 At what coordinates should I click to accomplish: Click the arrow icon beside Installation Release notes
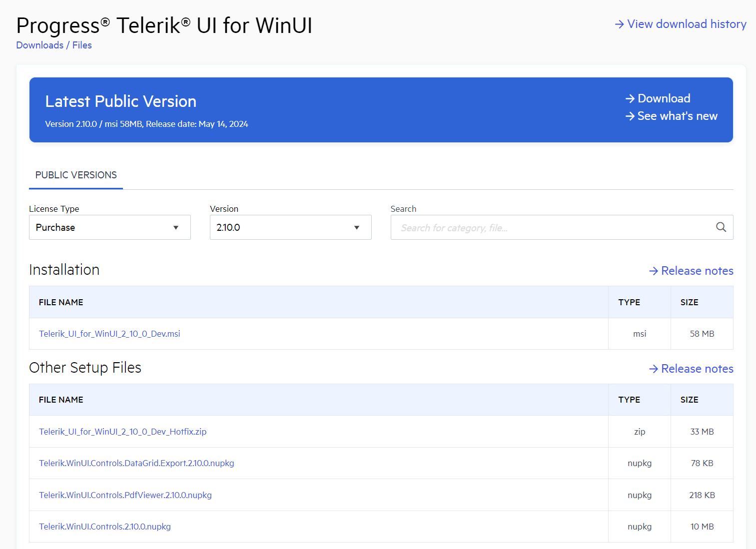pos(654,271)
